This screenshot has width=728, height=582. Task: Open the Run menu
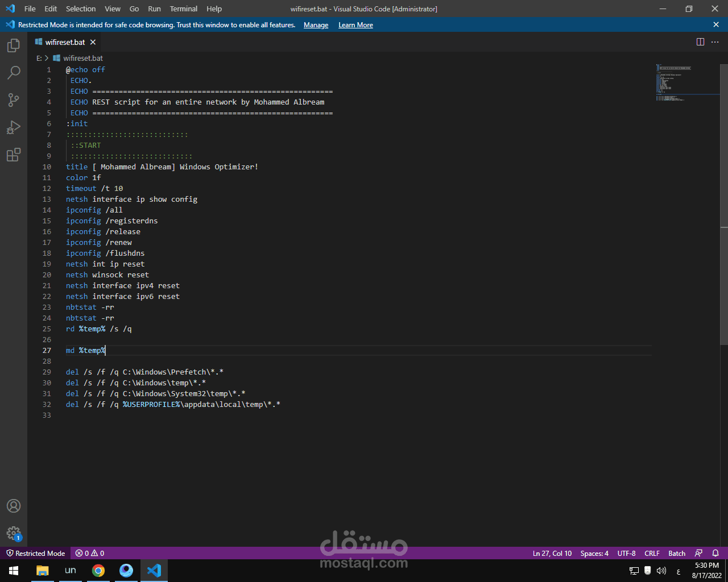(x=154, y=9)
